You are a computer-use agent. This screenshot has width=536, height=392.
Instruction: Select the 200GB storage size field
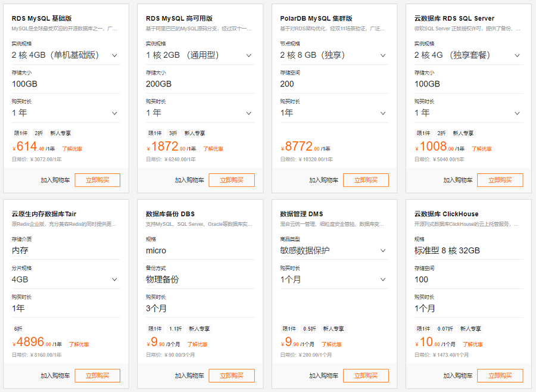coord(200,84)
